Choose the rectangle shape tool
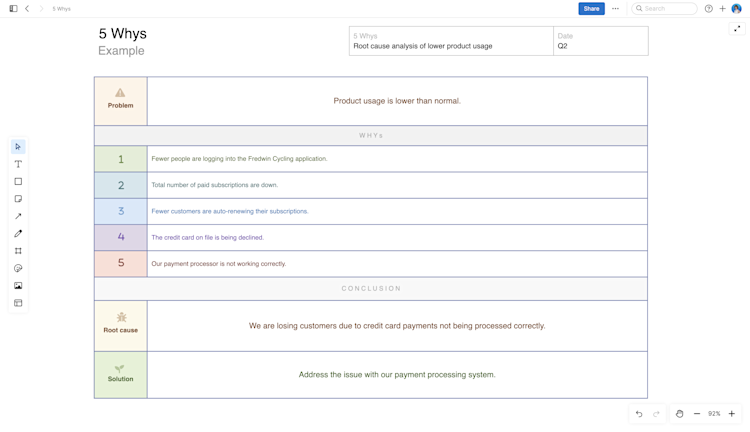The image size is (750, 432). click(x=18, y=182)
